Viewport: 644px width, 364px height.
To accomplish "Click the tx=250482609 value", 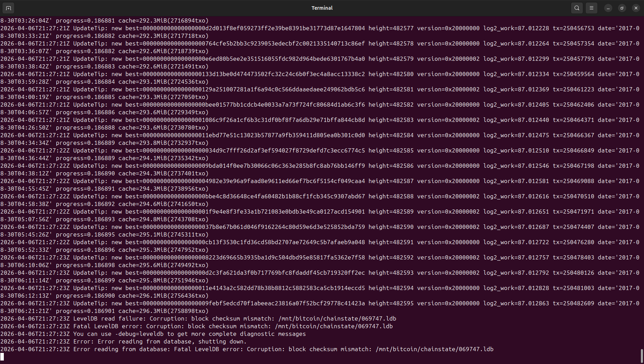I will click(x=573, y=303).
